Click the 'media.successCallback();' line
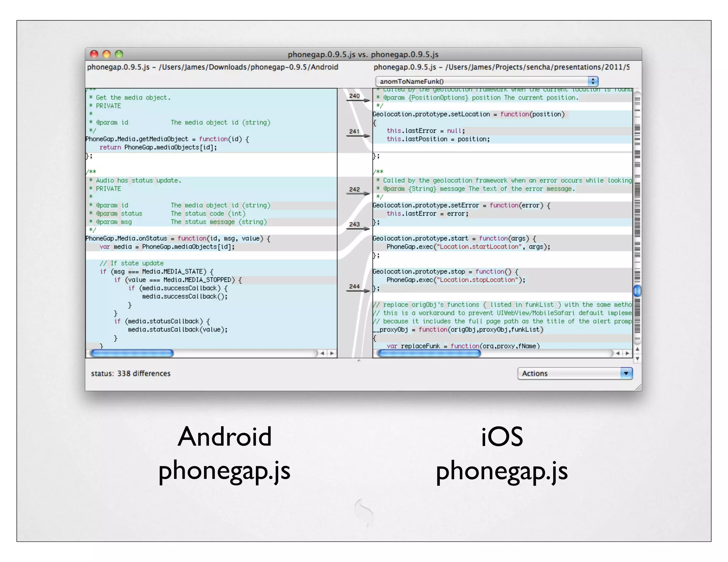 [x=185, y=297]
